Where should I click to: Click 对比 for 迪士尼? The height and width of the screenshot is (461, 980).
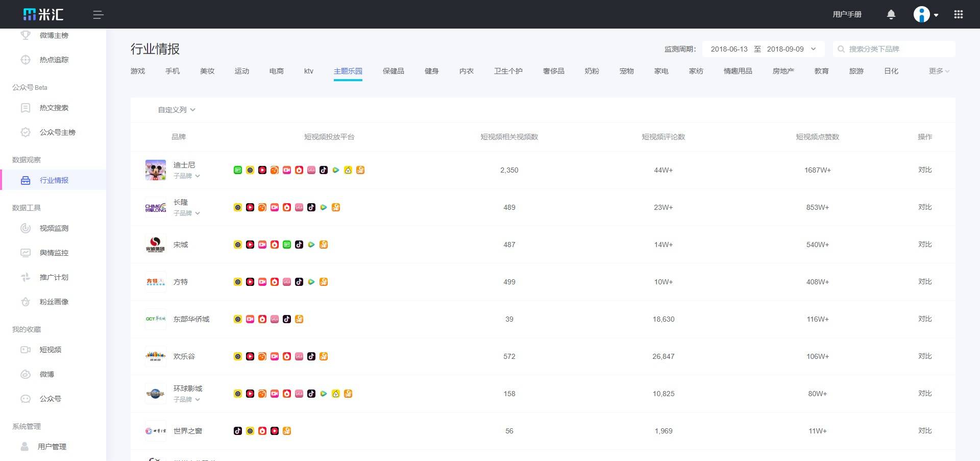point(925,170)
